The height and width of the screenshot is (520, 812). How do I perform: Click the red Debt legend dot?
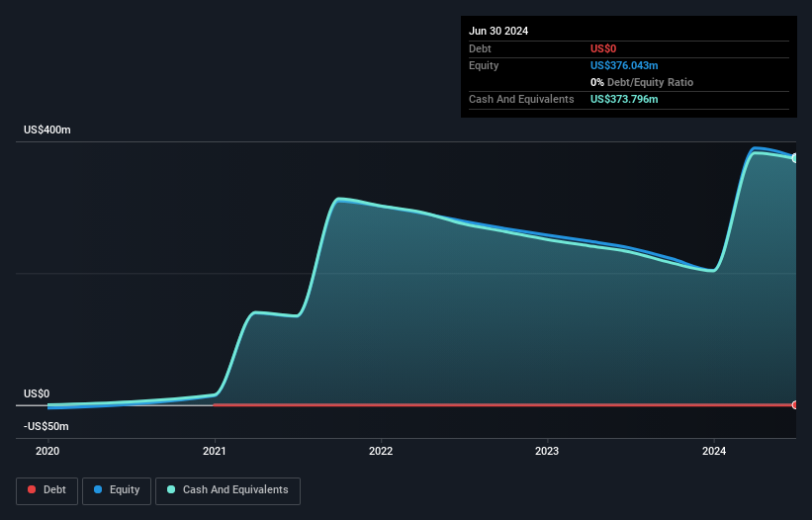[32, 489]
